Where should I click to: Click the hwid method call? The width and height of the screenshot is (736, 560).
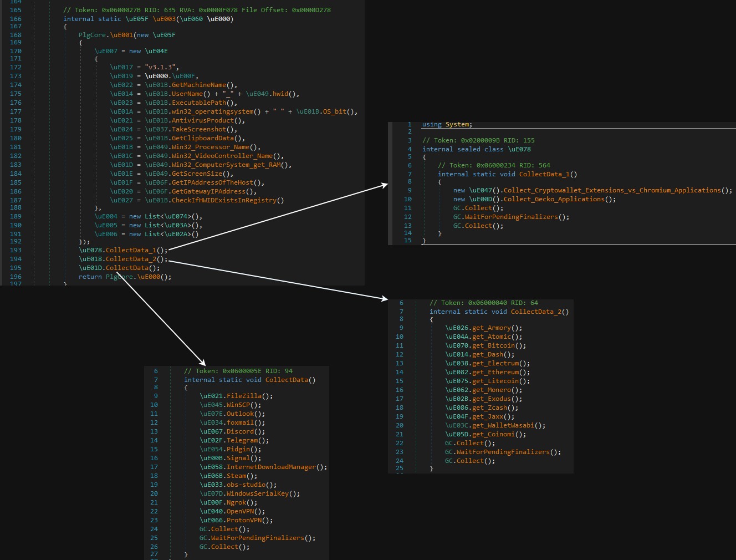click(280, 94)
